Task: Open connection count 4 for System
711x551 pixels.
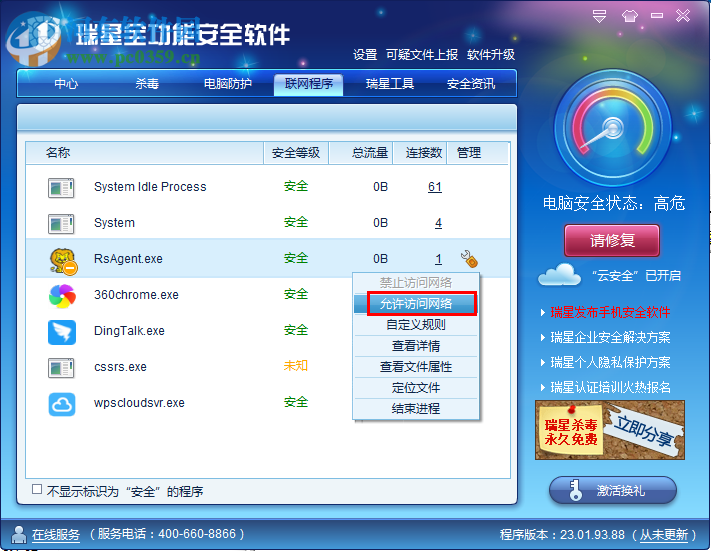Action: click(x=438, y=223)
